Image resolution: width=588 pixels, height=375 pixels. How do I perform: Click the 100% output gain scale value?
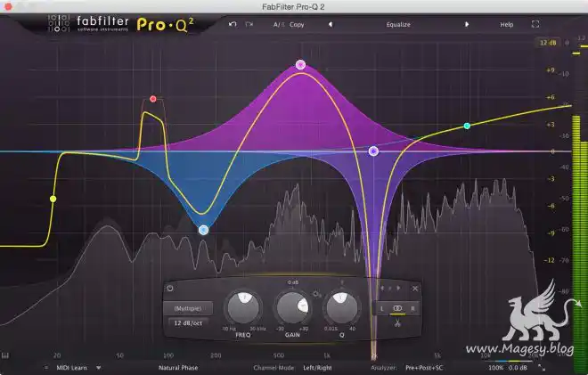495,368
